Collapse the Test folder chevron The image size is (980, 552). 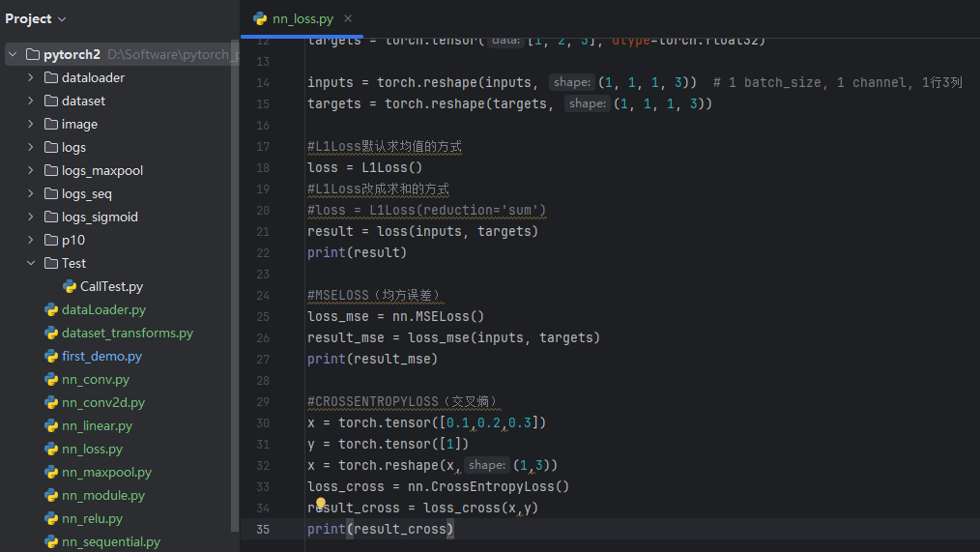click(x=31, y=263)
